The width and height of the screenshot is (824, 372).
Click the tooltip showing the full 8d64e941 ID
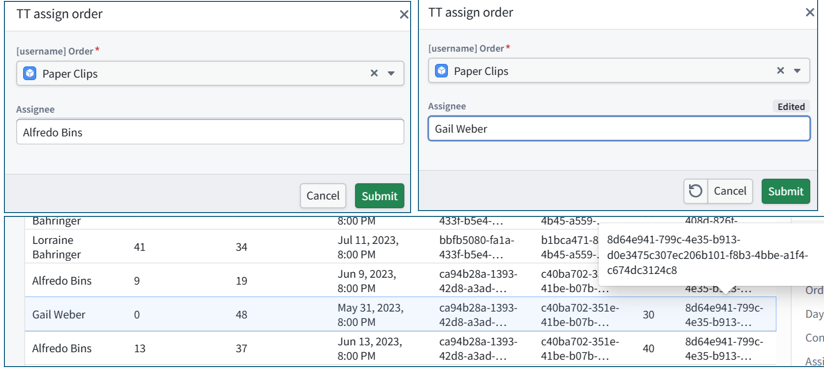tap(711, 255)
